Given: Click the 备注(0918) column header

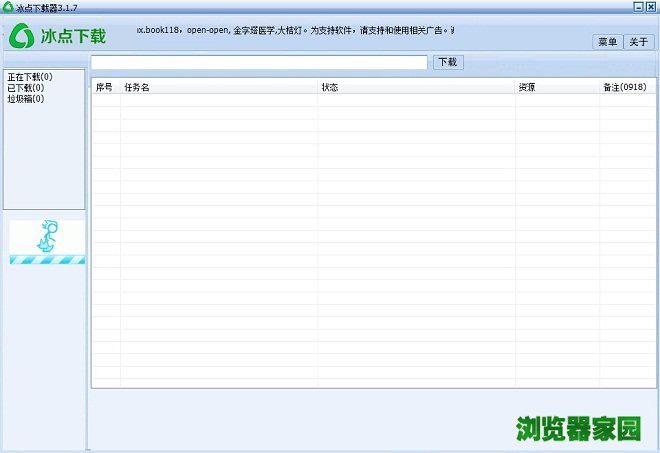Looking at the screenshot, I should (x=624, y=88).
